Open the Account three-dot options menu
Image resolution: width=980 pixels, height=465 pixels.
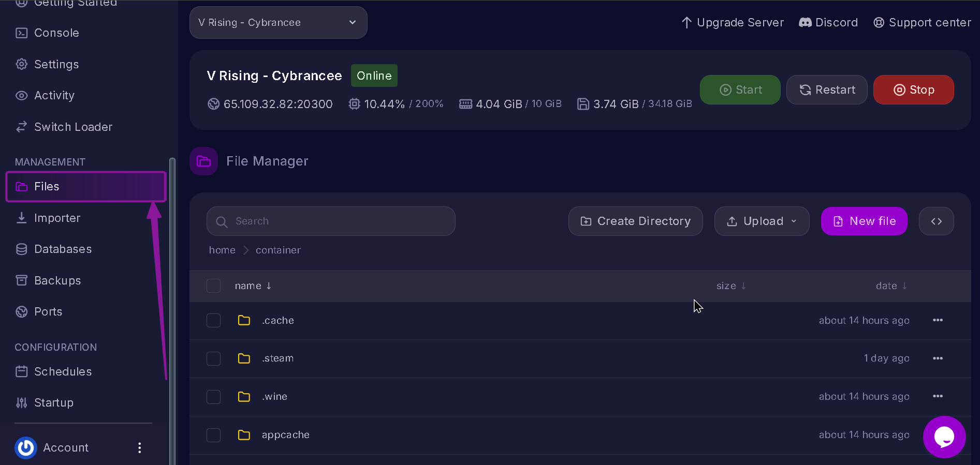(x=139, y=448)
